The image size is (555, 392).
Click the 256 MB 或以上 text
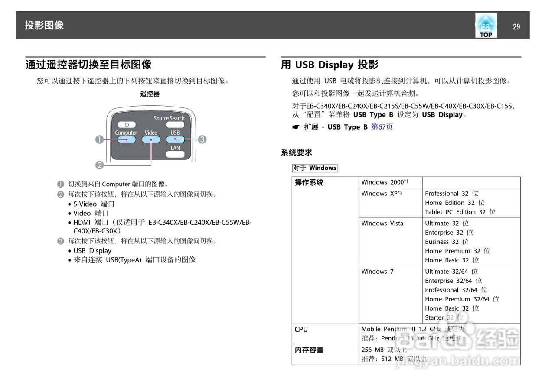coord(384,350)
